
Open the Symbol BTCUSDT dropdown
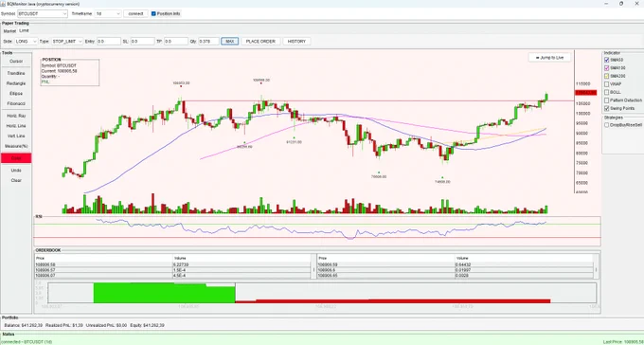(43, 13)
